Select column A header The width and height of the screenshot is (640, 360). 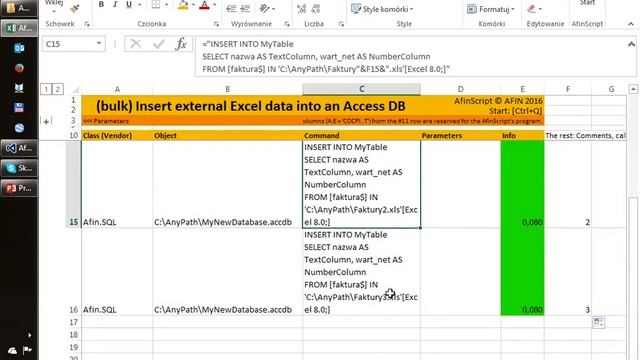(x=117, y=89)
